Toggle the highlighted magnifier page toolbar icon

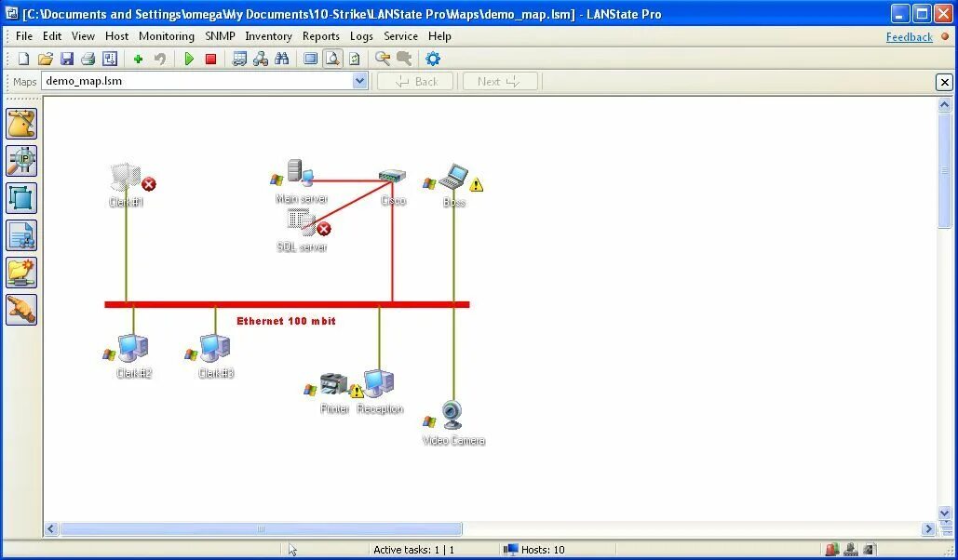tap(332, 59)
